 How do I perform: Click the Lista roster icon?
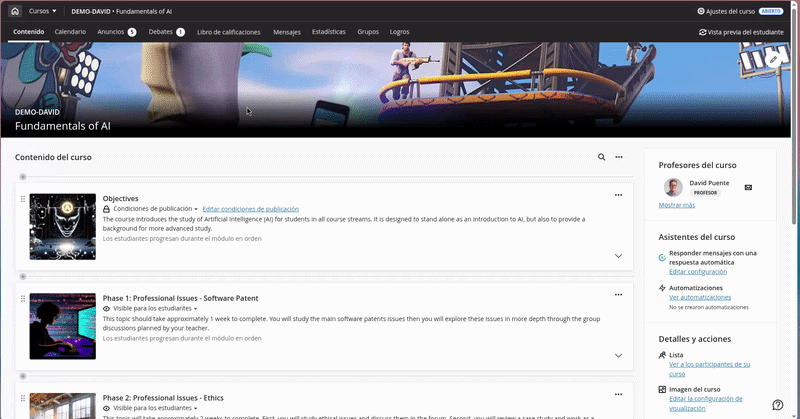(x=662, y=355)
